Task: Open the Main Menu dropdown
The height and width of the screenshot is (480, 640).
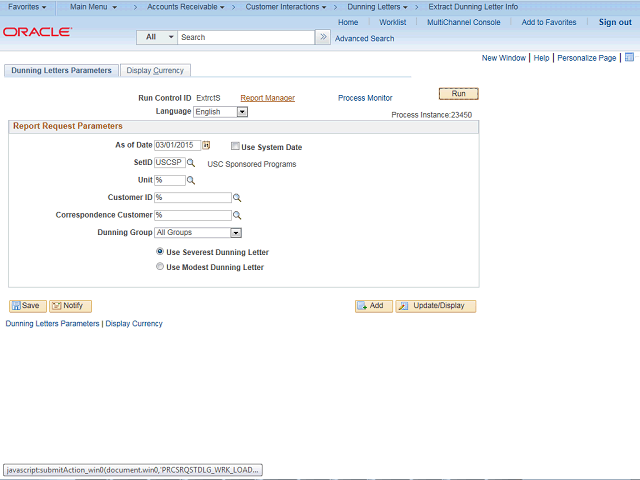Action: coord(93,7)
